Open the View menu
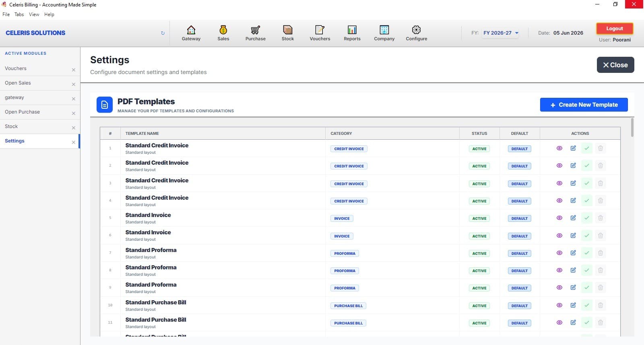Screen dimensions: 644x345 pos(34,14)
